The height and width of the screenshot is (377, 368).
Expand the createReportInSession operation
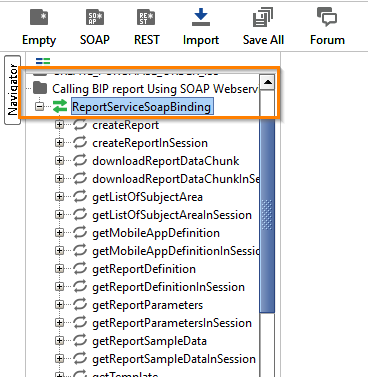click(x=59, y=143)
